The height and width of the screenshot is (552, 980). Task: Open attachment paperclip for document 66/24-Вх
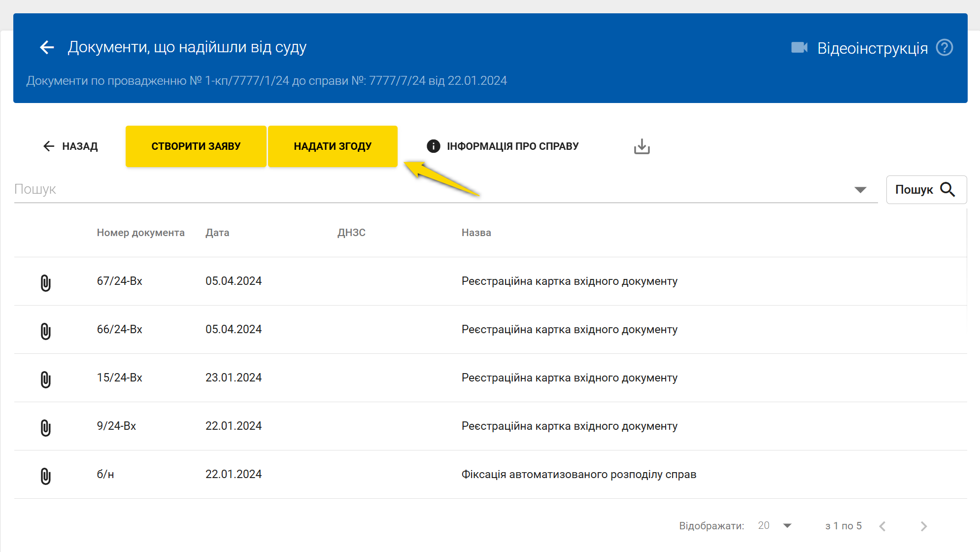[45, 331]
